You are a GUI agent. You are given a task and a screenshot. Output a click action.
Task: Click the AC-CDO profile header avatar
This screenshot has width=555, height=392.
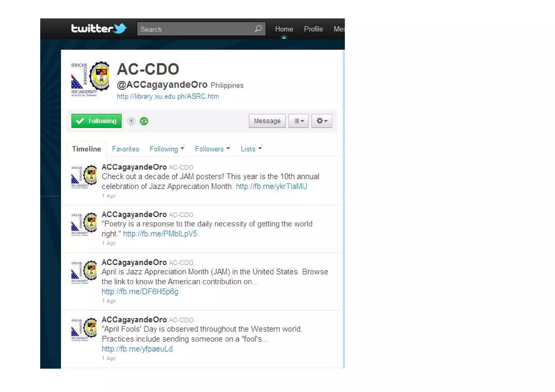90,79
